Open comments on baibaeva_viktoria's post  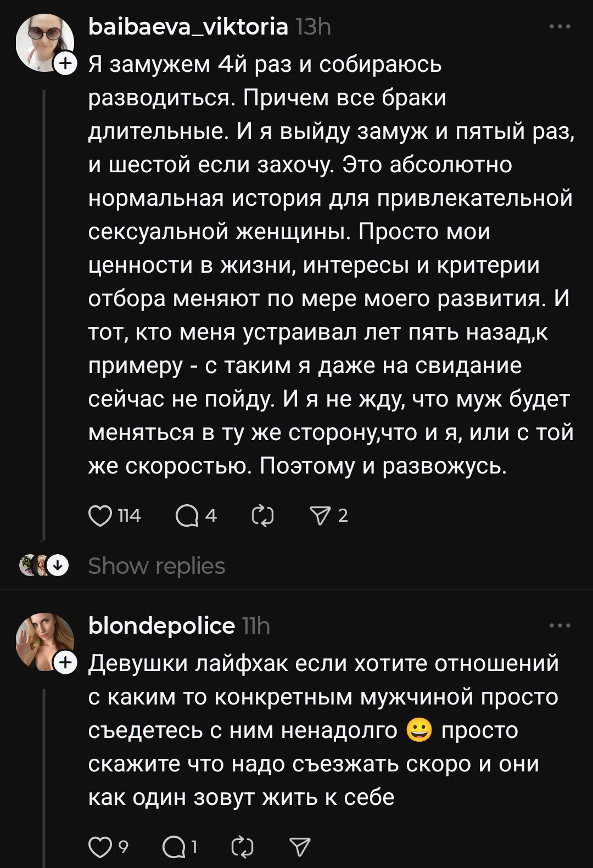[x=187, y=516]
